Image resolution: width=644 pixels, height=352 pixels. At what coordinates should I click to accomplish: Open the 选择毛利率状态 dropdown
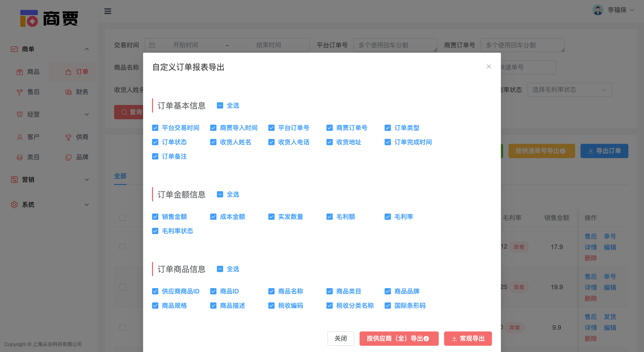point(570,90)
